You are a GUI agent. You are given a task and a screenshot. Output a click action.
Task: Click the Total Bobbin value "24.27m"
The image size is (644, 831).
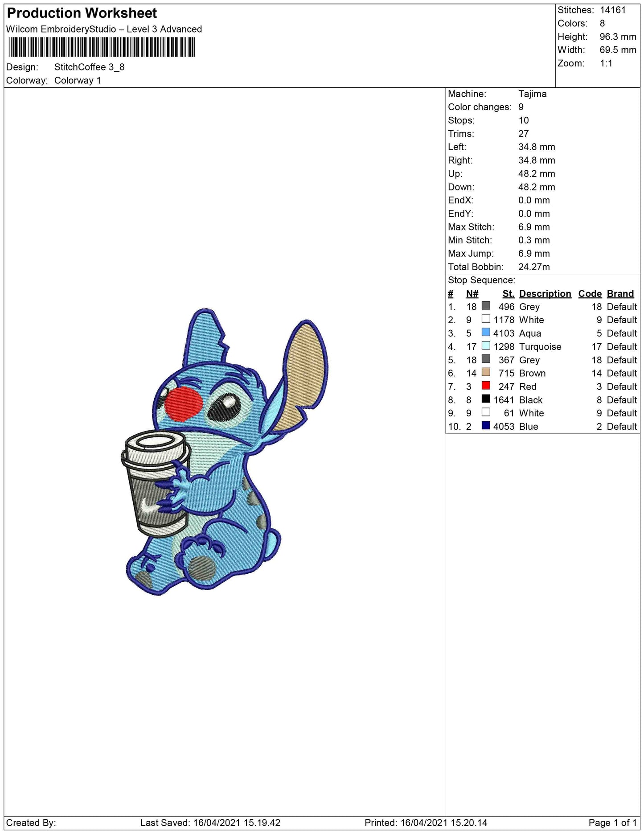tap(534, 267)
